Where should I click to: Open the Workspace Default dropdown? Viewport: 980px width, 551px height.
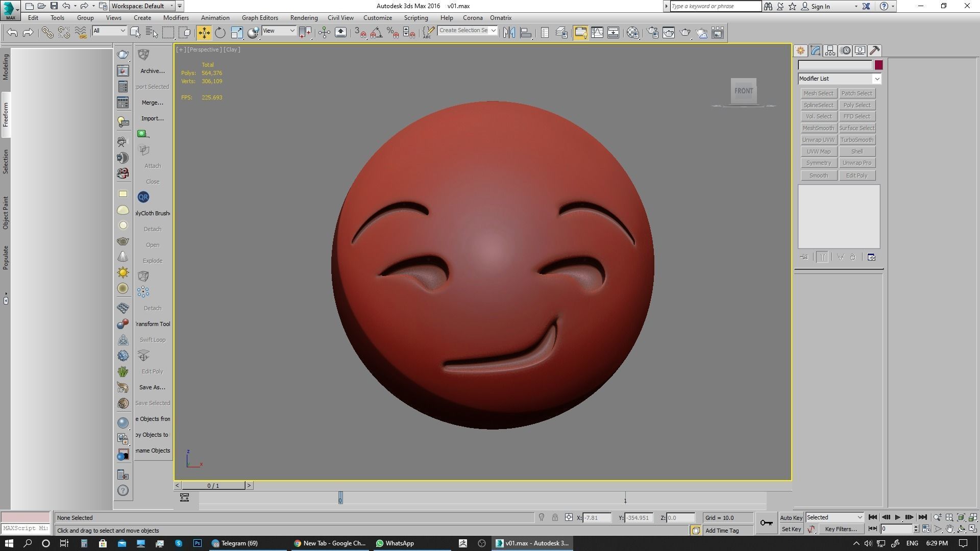point(142,6)
